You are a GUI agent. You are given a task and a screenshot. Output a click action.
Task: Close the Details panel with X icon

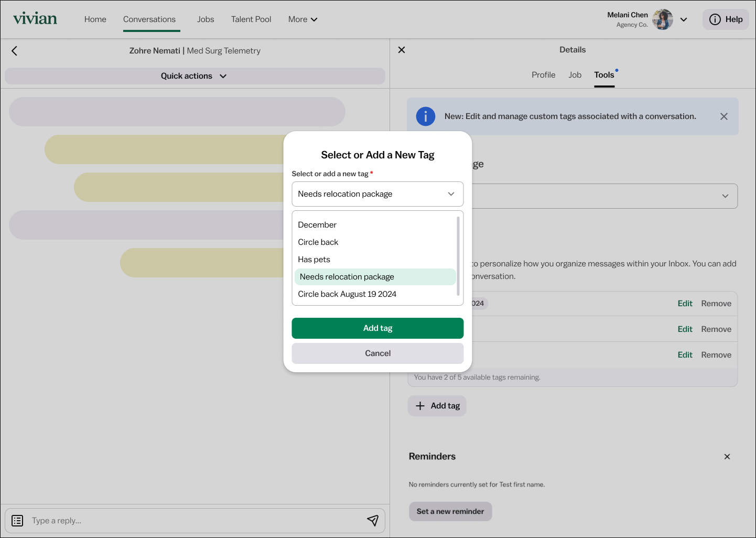(402, 50)
